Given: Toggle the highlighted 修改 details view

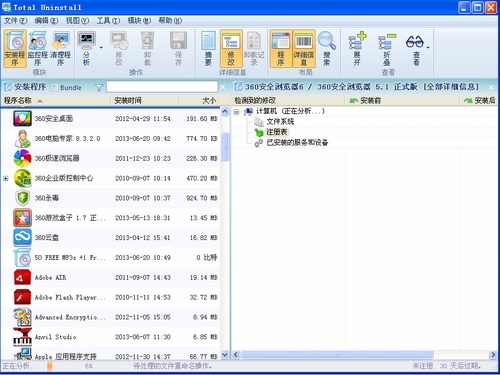Looking at the screenshot, I should coord(231,49).
